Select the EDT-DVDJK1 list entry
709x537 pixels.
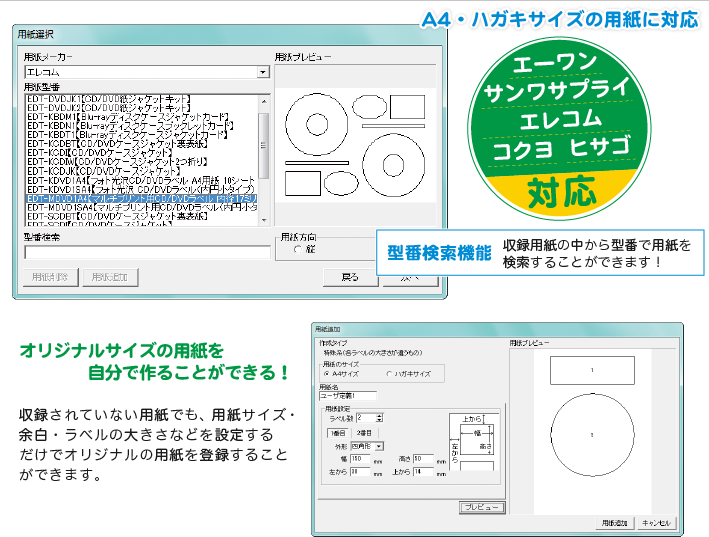(x=109, y=99)
